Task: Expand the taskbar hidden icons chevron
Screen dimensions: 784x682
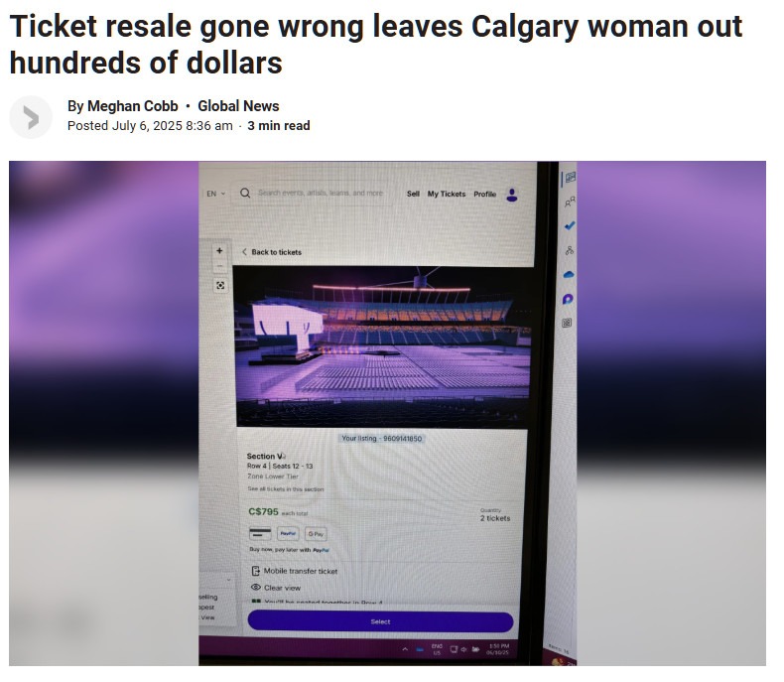Action: coord(405,649)
